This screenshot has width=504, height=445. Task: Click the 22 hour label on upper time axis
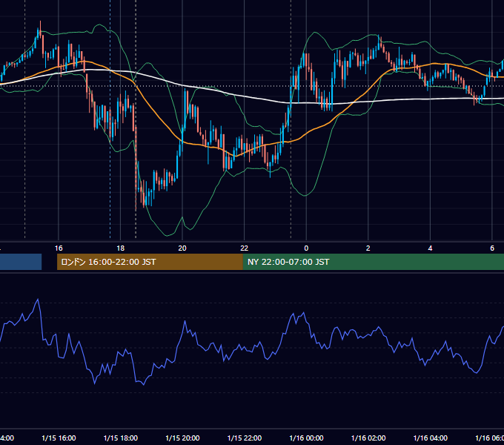[245, 248]
